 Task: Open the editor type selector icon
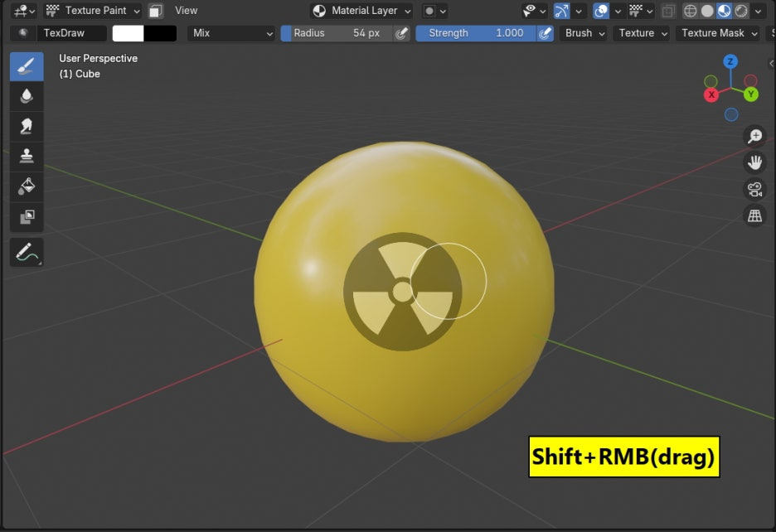click(x=24, y=11)
